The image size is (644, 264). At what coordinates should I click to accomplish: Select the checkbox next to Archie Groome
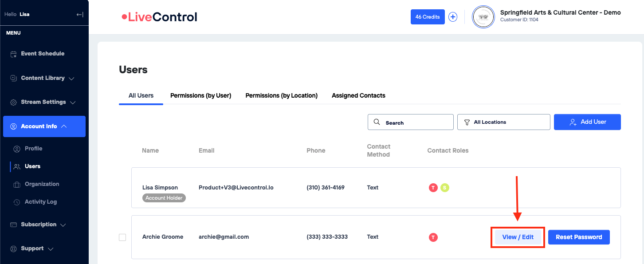coord(122,237)
